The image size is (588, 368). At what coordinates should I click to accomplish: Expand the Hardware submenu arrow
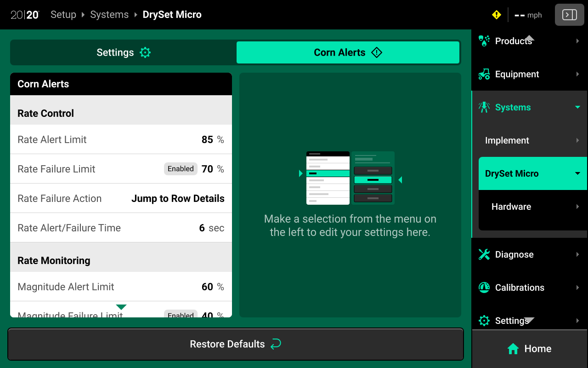(x=577, y=207)
